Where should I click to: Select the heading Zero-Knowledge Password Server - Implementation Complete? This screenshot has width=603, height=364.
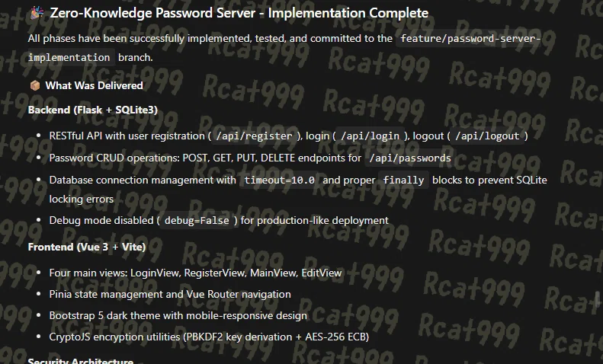tap(239, 13)
